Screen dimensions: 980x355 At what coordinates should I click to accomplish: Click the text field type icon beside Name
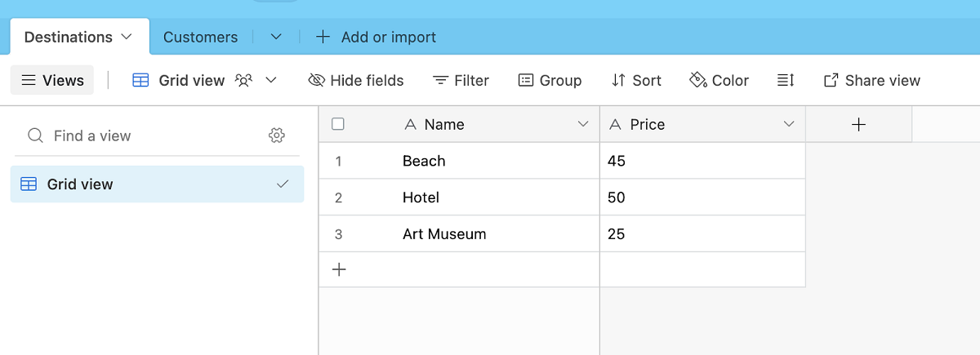tap(410, 124)
